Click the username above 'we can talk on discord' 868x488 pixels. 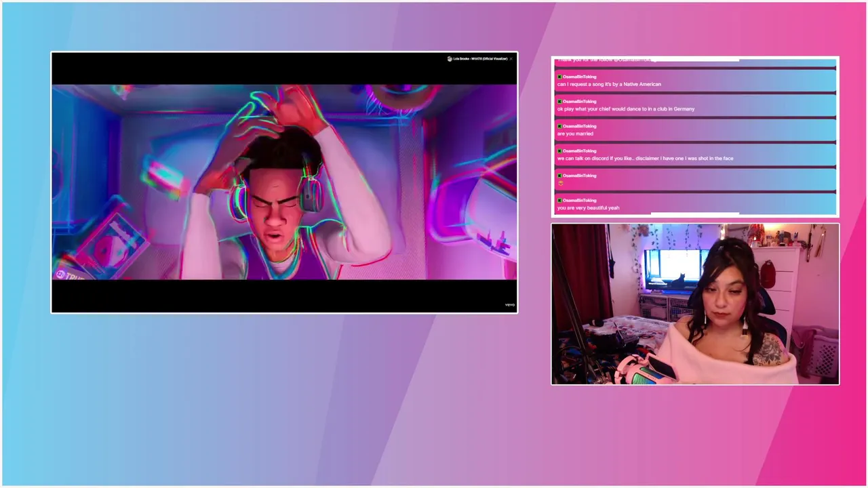coord(579,151)
